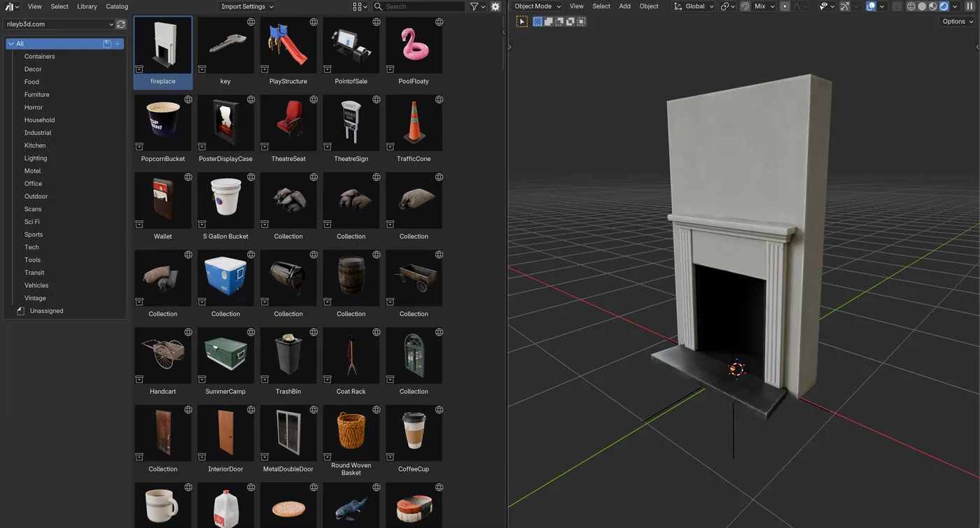The image size is (980, 528).
Task: Toggle viewport overlays
Action: click(871, 6)
